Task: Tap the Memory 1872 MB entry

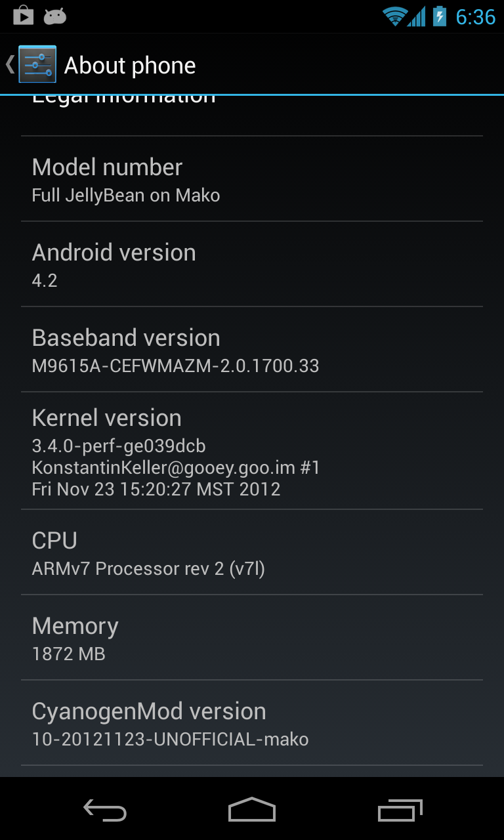Action: pyautogui.click(x=252, y=638)
